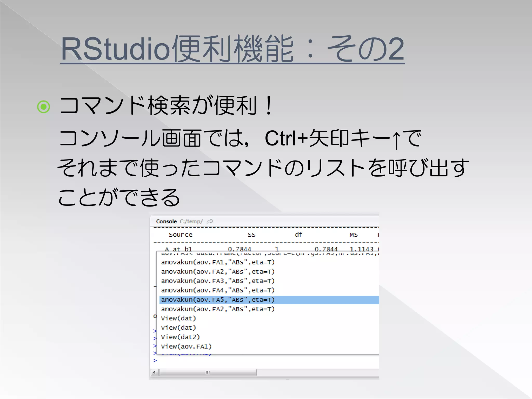Image resolution: width=532 pixels, height=399 pixels.
Task: Click the Console tab label
Action: click(x=166, y=221)
